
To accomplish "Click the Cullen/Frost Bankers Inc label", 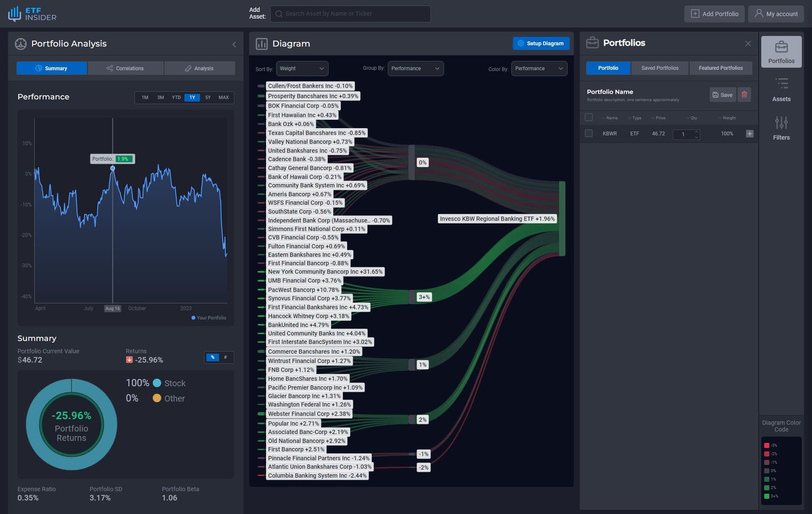I will 310,86.
